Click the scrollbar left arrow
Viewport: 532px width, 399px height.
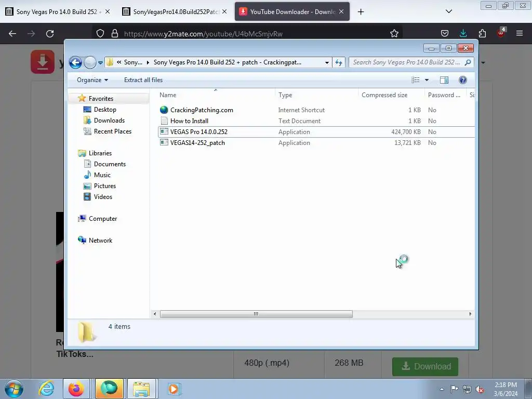coord(155,314)
